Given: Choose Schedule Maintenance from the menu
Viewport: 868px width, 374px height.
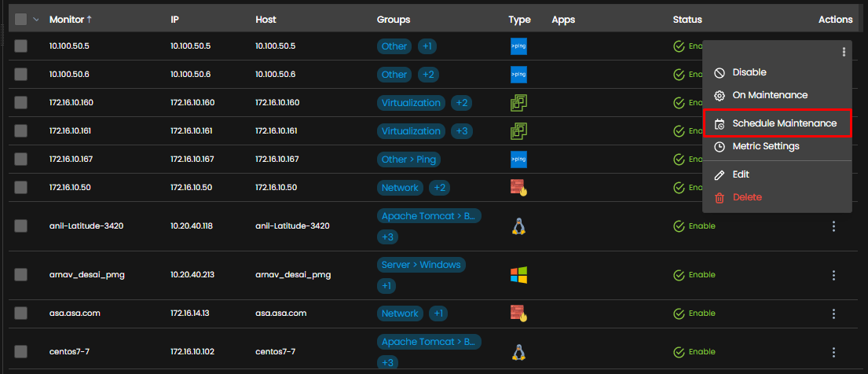Looking at the screenshot, I should click(777, 123).
